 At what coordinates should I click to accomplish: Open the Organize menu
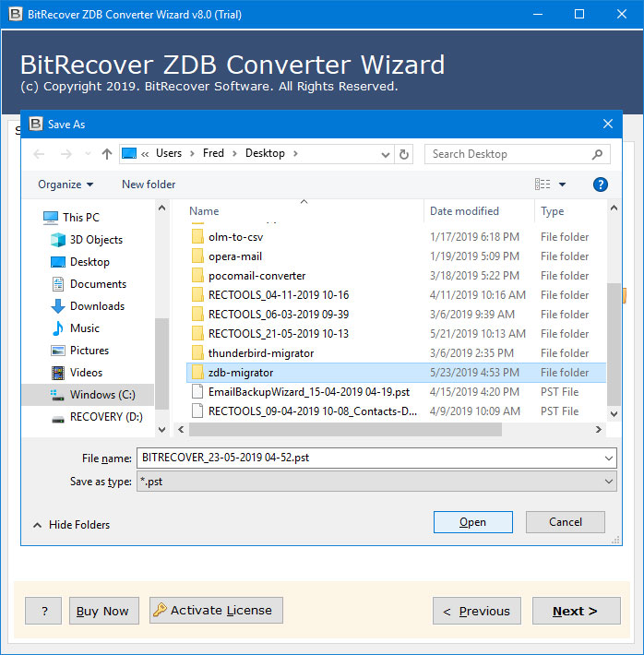pos(66,185)
